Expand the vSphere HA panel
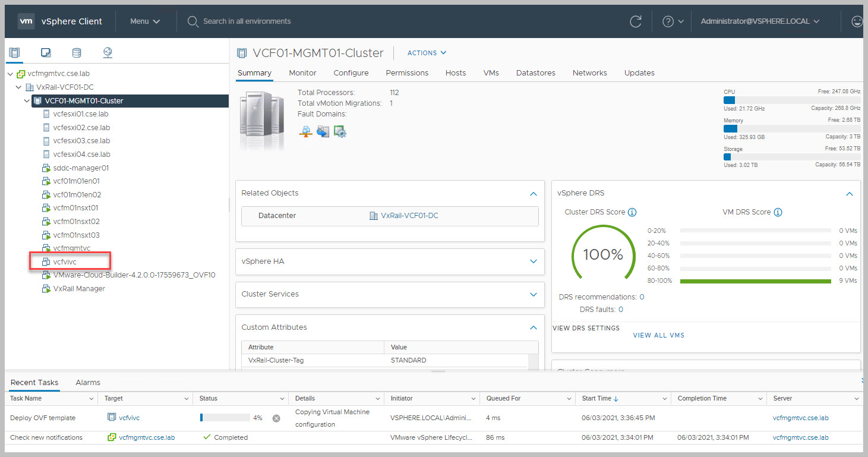 pyautogui.click(x=533, y=261)
